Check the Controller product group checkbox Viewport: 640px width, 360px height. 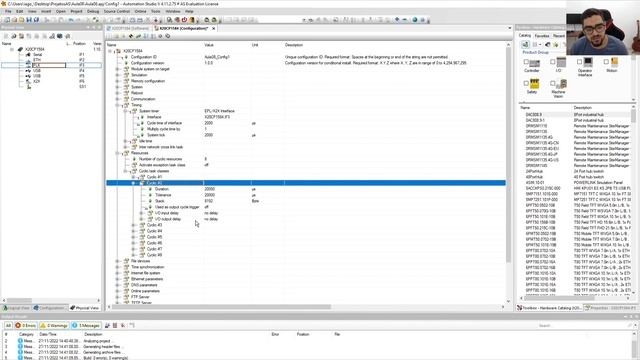[x=526, y=62]
